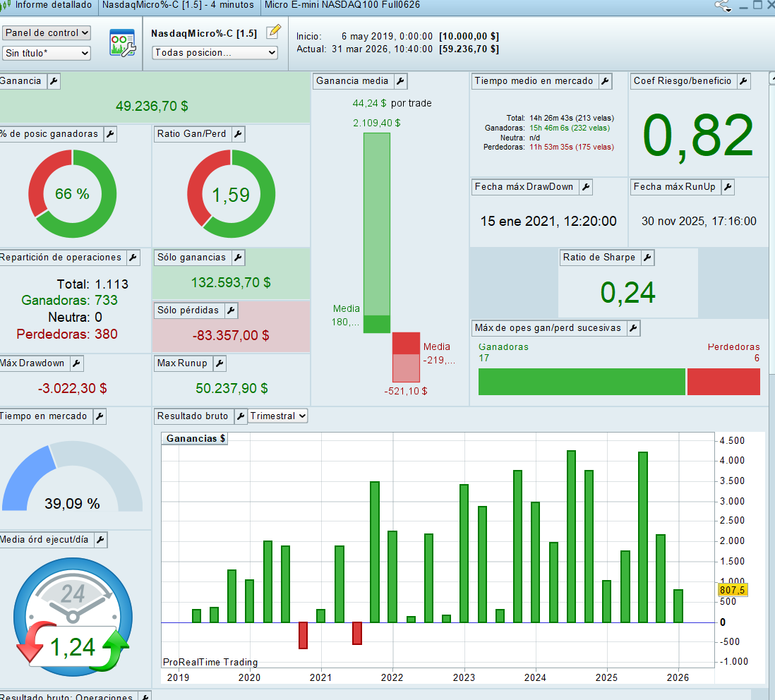Click wrench next to Resultado bruto
The width and height of the screenshot is (775, 700).
coord(240,416)
